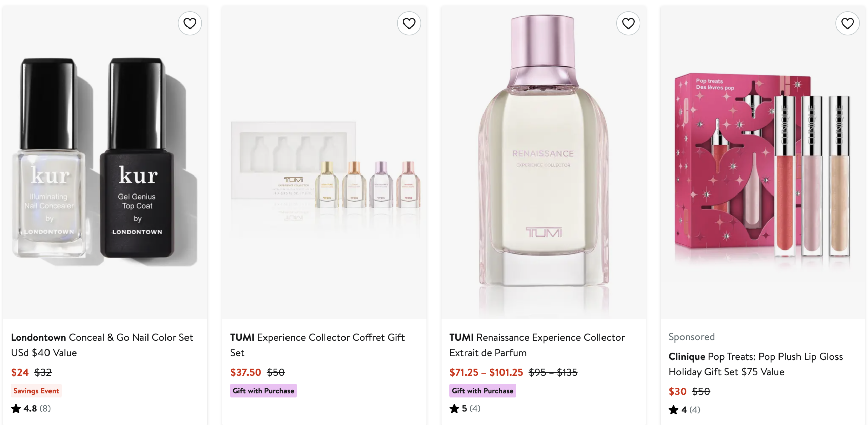Open TUMI Renaissance Extrait de Parfum link

537,345
